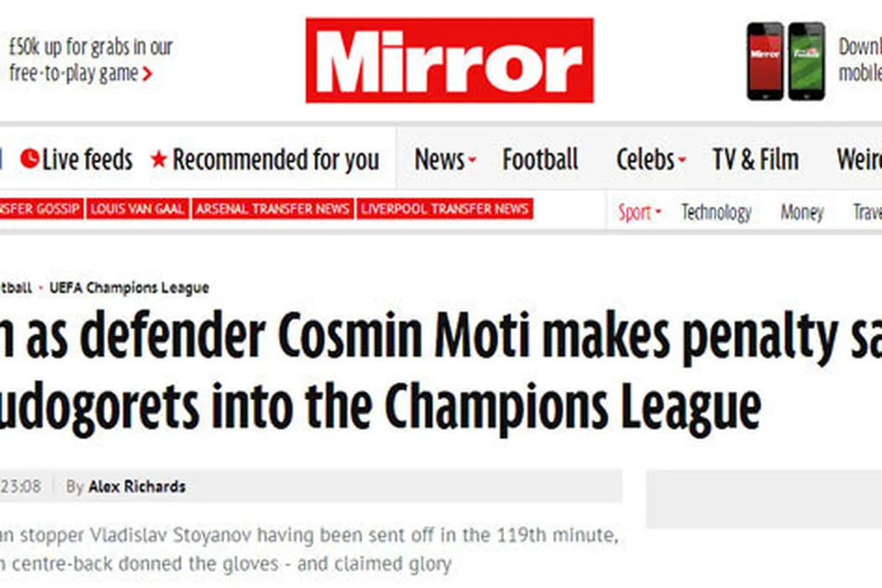Image resolution: width=882 pixels, height=588 pixels.
Task: Select Technology in the sub-navigation
Action: tap(716, 213)
